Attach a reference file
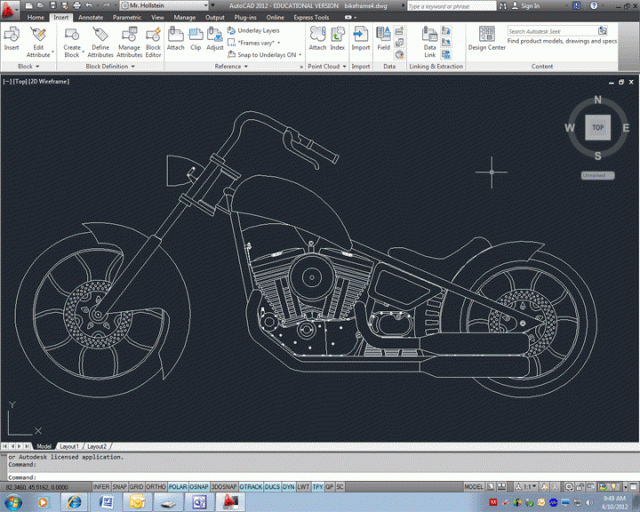 coord(176,38)
